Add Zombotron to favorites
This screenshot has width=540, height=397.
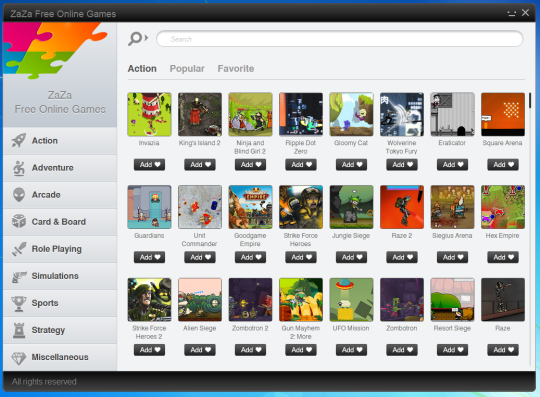(x=402, y=350)
